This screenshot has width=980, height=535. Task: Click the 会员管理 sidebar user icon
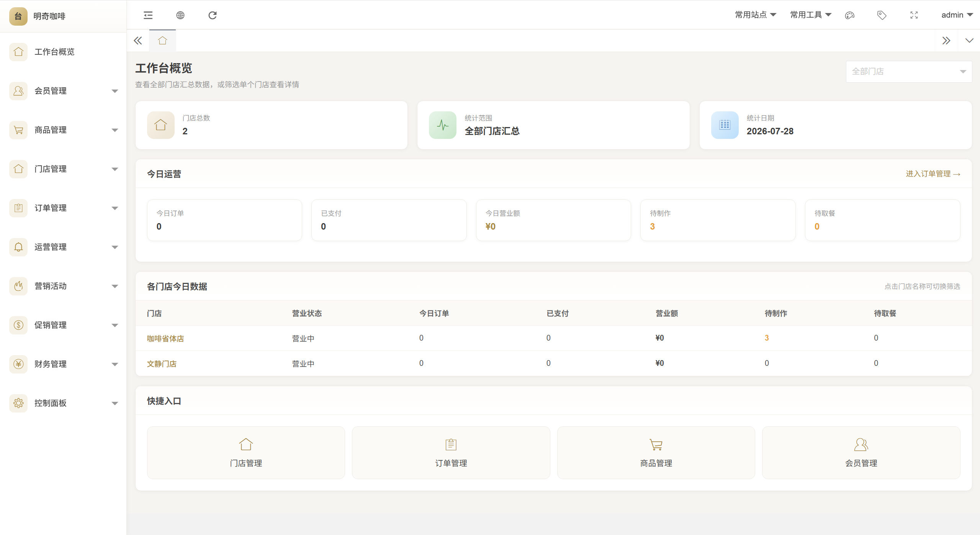(18, 91)
